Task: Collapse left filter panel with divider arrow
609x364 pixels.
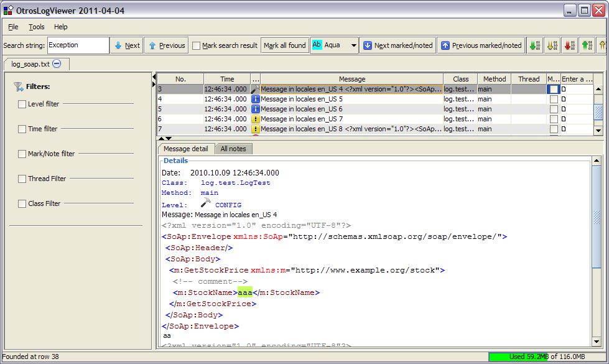Action: 154,77
